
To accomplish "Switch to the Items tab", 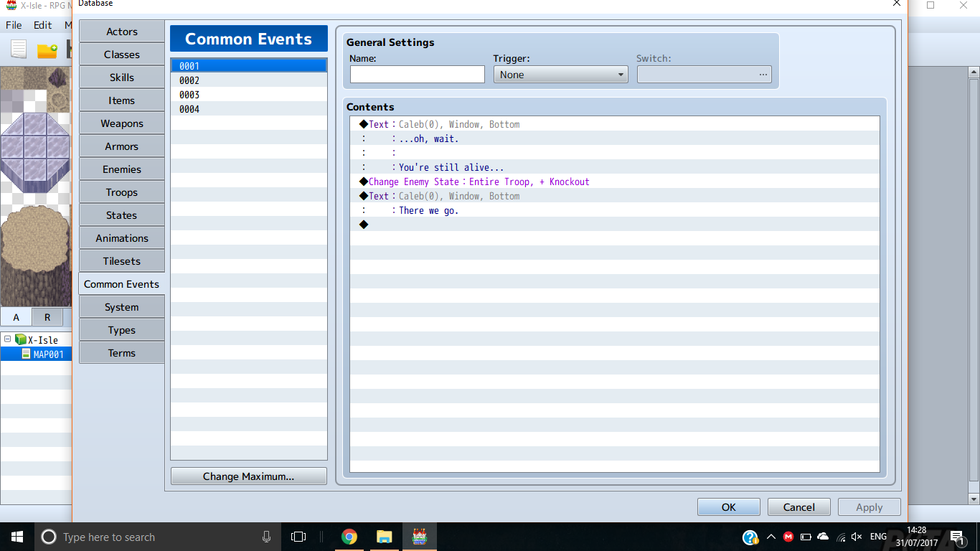I will 122,100.
